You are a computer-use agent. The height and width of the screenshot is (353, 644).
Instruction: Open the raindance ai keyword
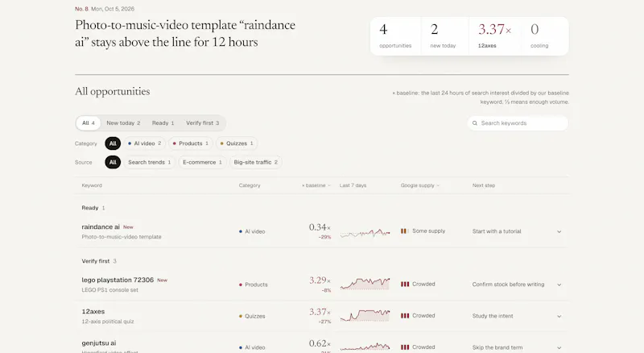coord(101,226)
